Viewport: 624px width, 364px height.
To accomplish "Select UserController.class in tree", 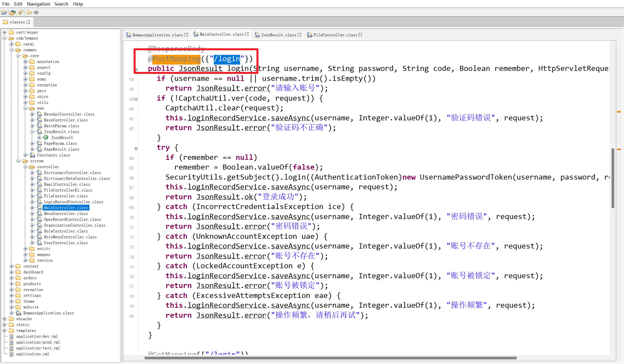I will (x=66, y=243).
